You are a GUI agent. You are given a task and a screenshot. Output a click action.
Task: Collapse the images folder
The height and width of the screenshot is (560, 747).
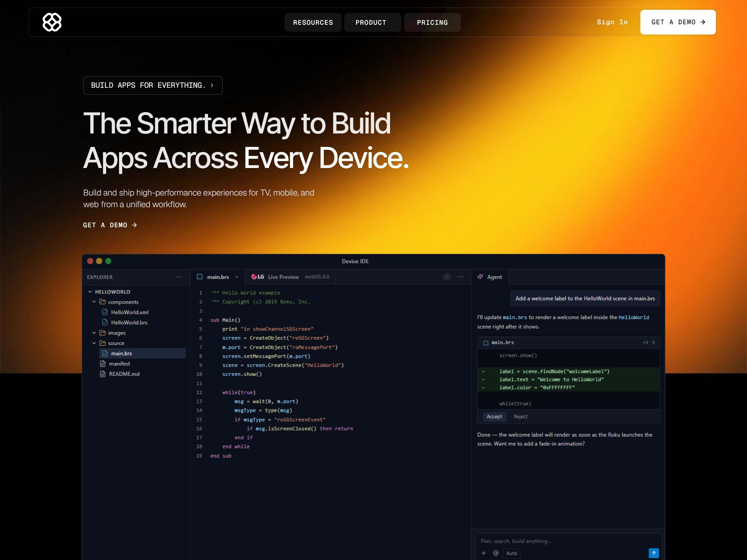point(94,333)
